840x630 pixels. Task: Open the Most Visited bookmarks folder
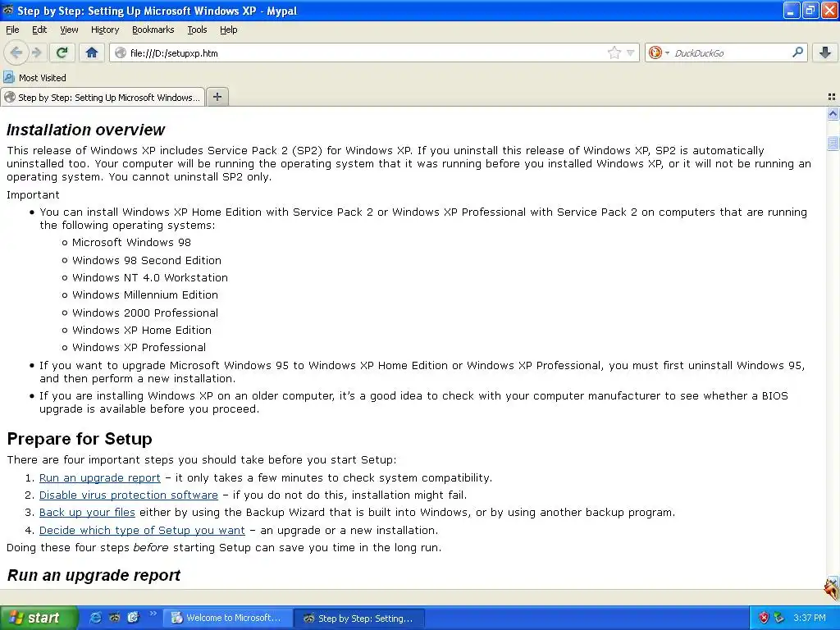coord(35,78)
